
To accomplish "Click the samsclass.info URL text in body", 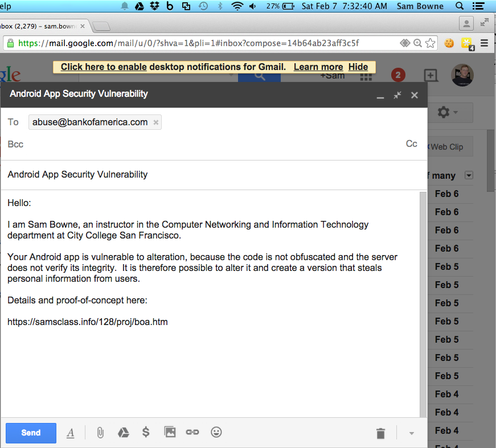I will tap(88, 322).
